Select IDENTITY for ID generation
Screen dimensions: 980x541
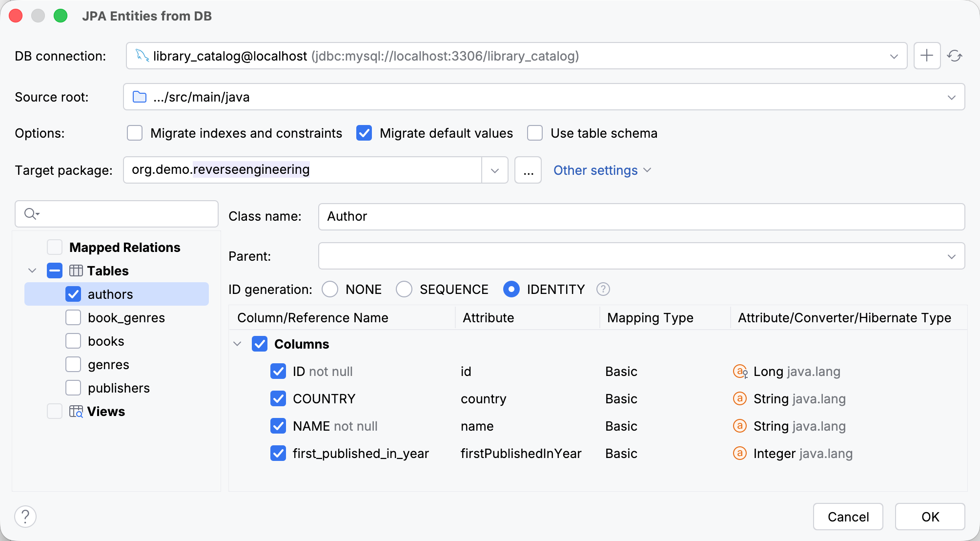tap(511, 289)
